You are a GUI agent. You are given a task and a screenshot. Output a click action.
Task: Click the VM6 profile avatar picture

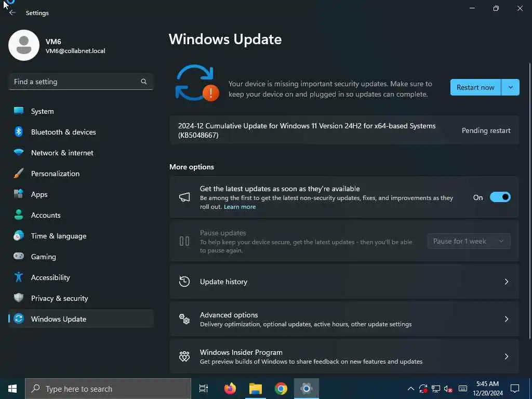(24, 45)
